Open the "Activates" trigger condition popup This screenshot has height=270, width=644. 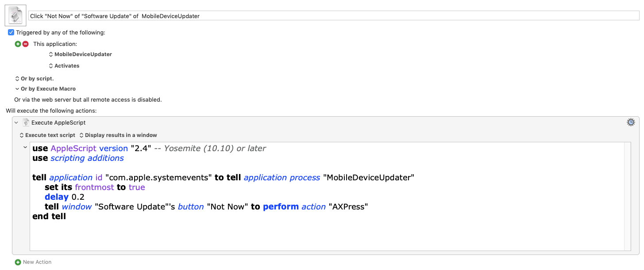tap(64, 66)
